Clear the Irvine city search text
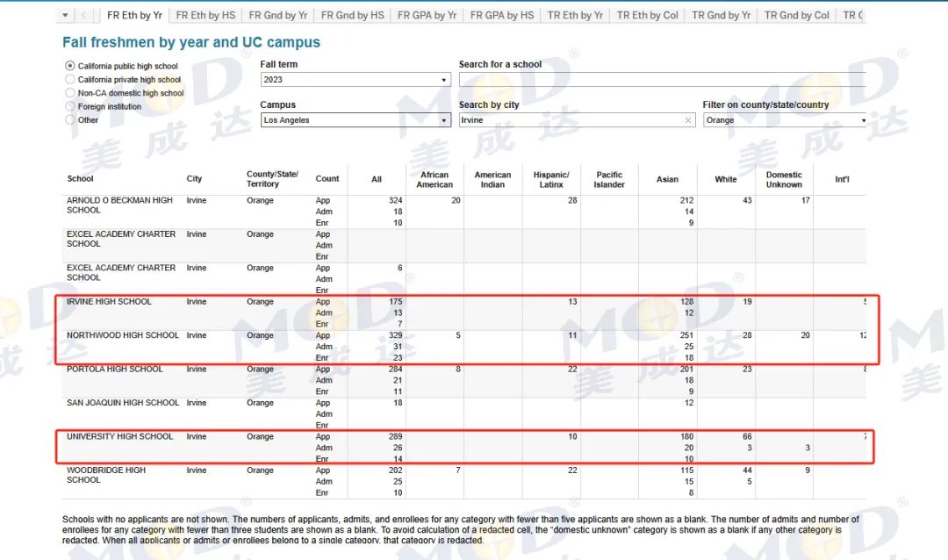This screenshot has width=948, height=560. click(x=687, y=120)
